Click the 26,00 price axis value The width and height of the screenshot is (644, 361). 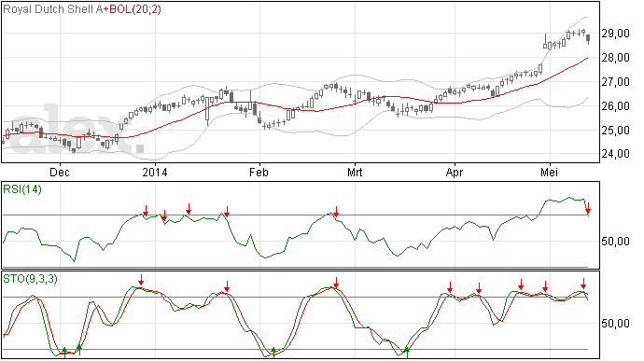(616, 106)
